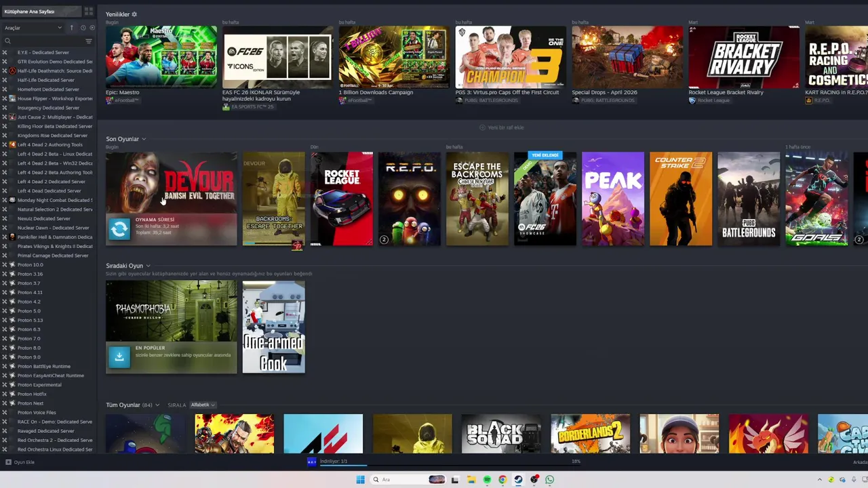
Task: Select Backrooms: Escape Together game cover
Action: (x=274, y=199)
